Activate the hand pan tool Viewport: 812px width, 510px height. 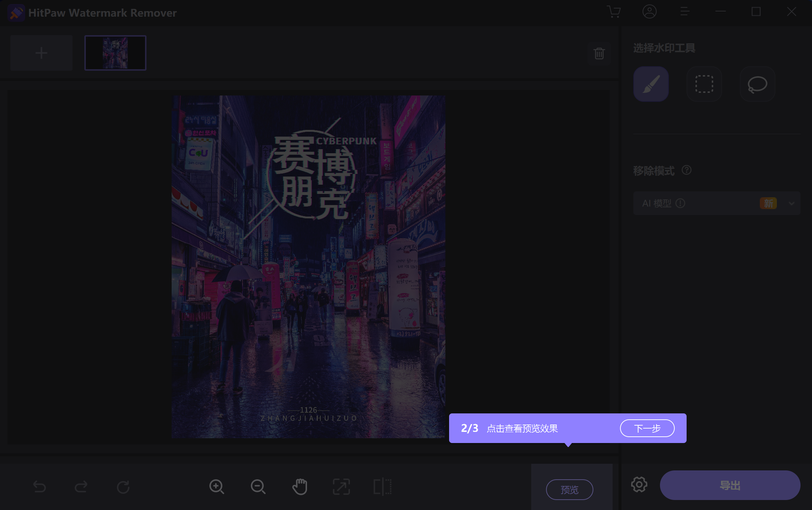click(x=300, y=486)
